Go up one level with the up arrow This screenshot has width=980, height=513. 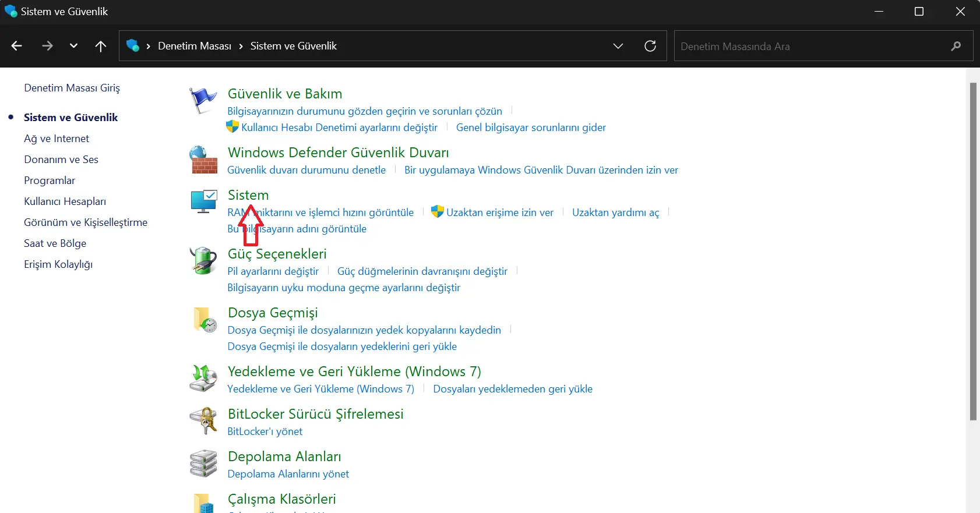tap(101, 45)
